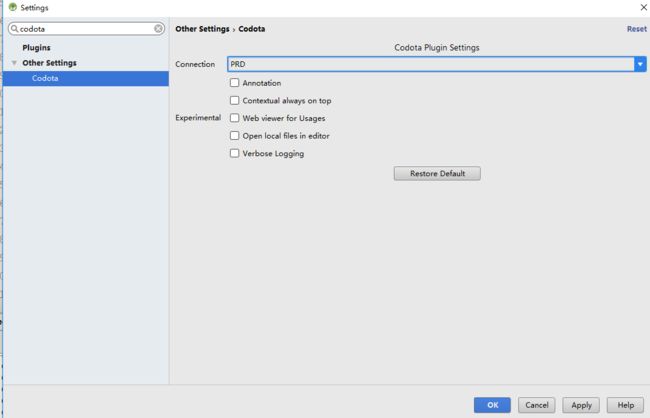Turn on Verbose Logging
This screenshot has width=650, height=418.
point(235,153)
